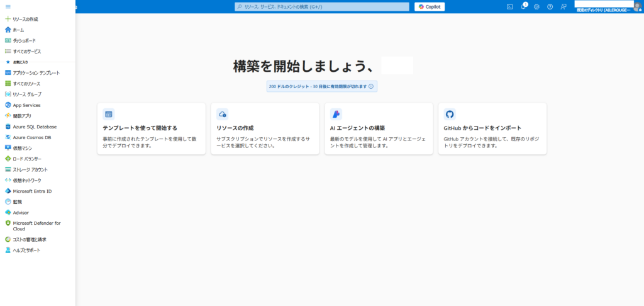Viewport: 644px width, 306px height.
Task: Open the help question mark icon
Action: (550, 6)
